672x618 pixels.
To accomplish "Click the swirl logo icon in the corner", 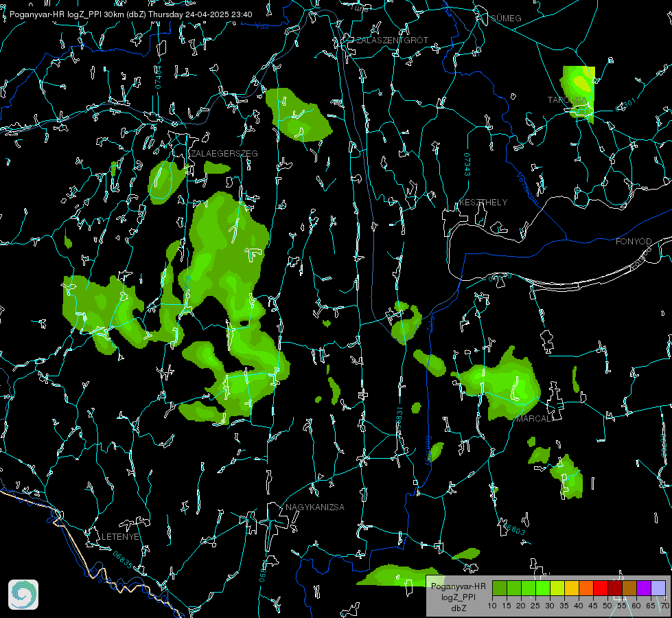I will click(23, 595).
